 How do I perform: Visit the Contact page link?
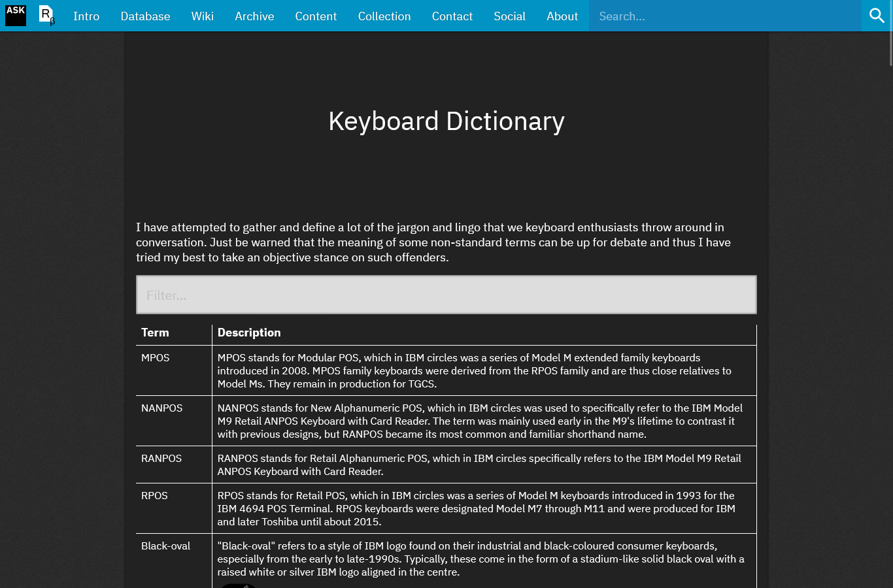[x=452, y=16]
